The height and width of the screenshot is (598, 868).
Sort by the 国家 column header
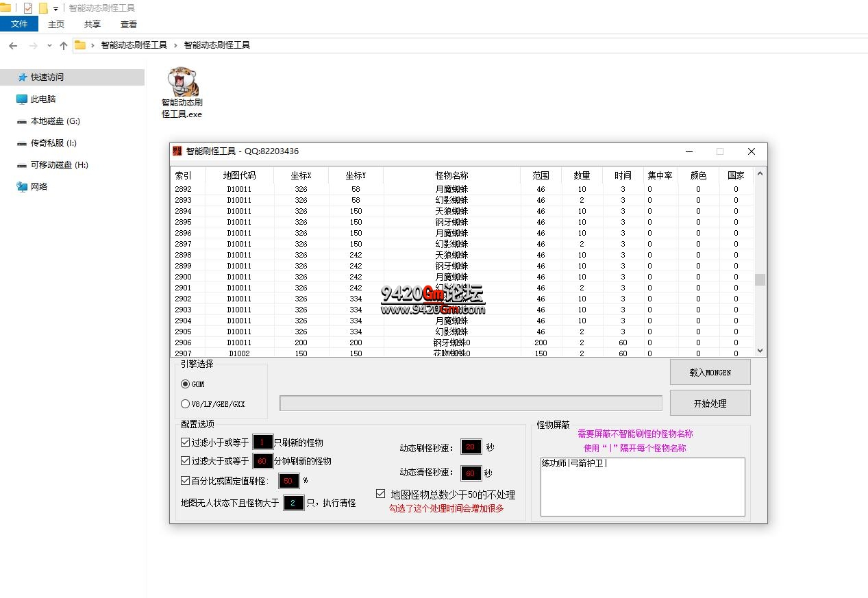(x=736, y=176)
